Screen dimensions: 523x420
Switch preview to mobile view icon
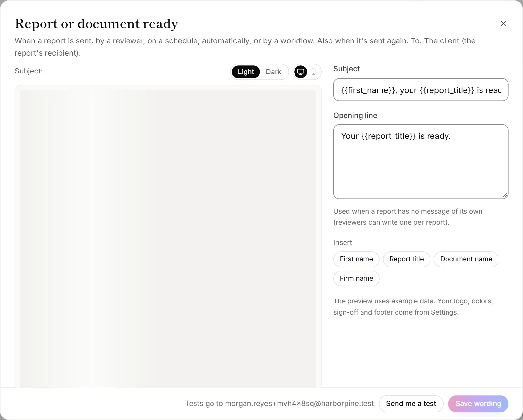pyautogui.click(x=313, y=72)
